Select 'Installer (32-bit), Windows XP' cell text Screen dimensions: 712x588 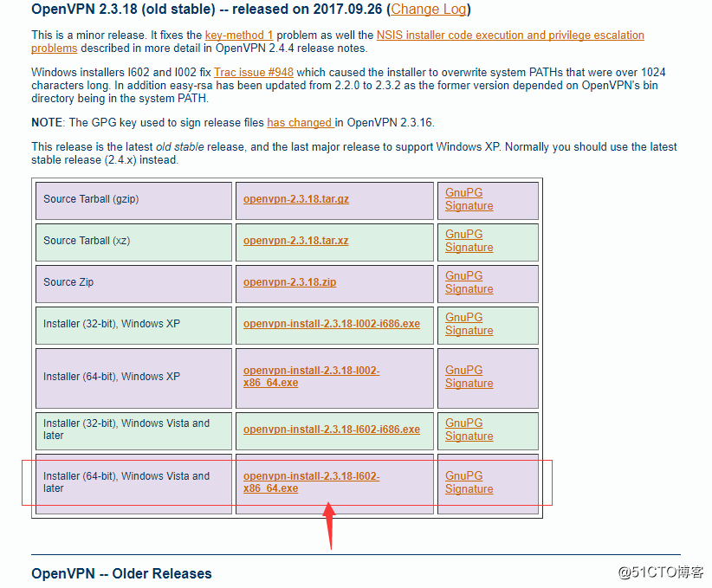click(112, 324)
